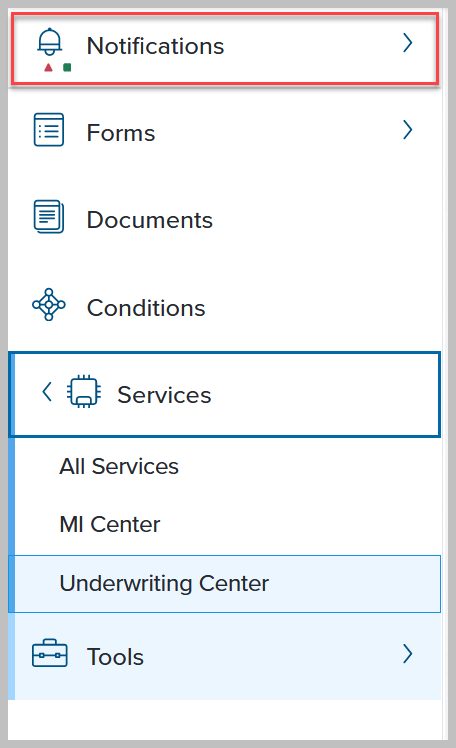Image resolution: width=456 pixels, height=748 pixels.
Task: Expand the Forms submenu chevron
Action: (x=407, y=130)
